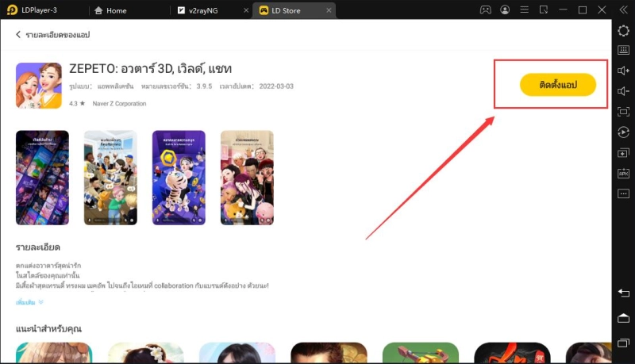
Task: Open third recommended app icon
Action: pos(237,353)
